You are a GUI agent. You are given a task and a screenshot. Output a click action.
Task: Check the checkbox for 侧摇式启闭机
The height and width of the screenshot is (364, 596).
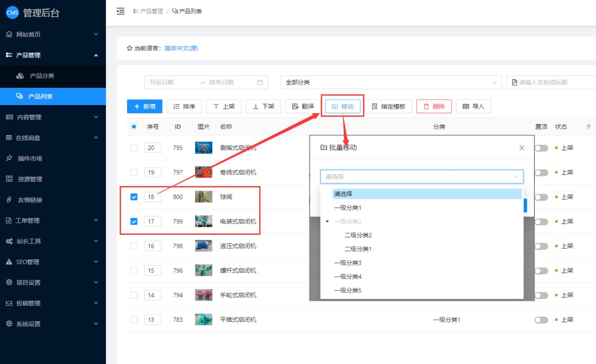[x=134, y=147]
